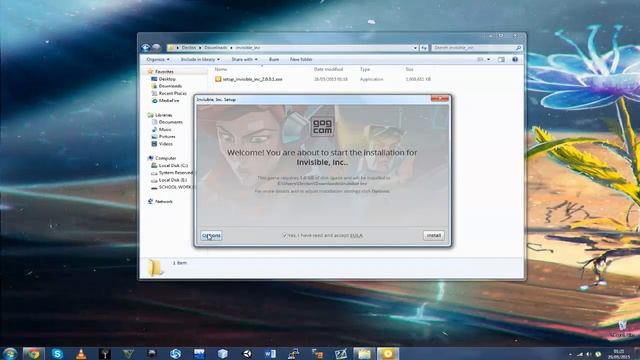Click the Explorer Back arrow button

pyautogui.click(x=146, y=48)
